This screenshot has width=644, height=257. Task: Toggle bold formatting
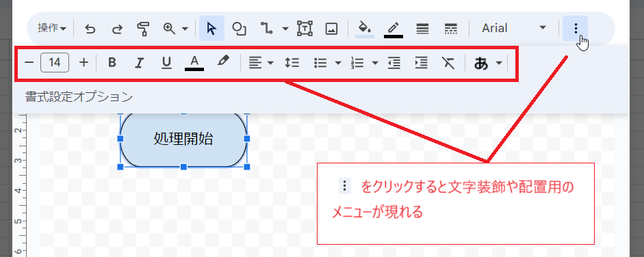112,63
